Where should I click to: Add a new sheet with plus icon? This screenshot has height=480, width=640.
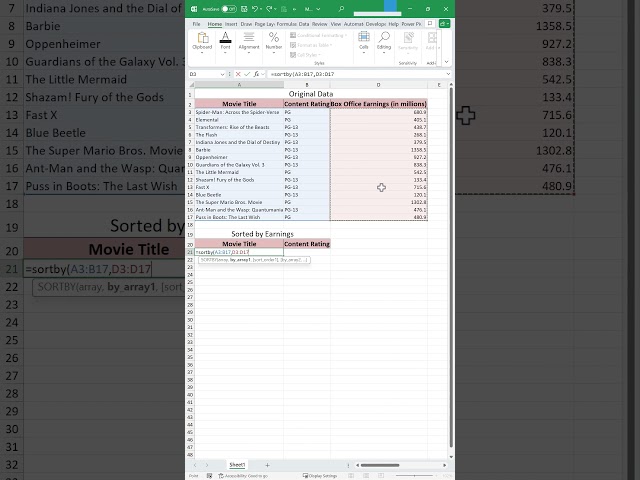tap(267, 465)
